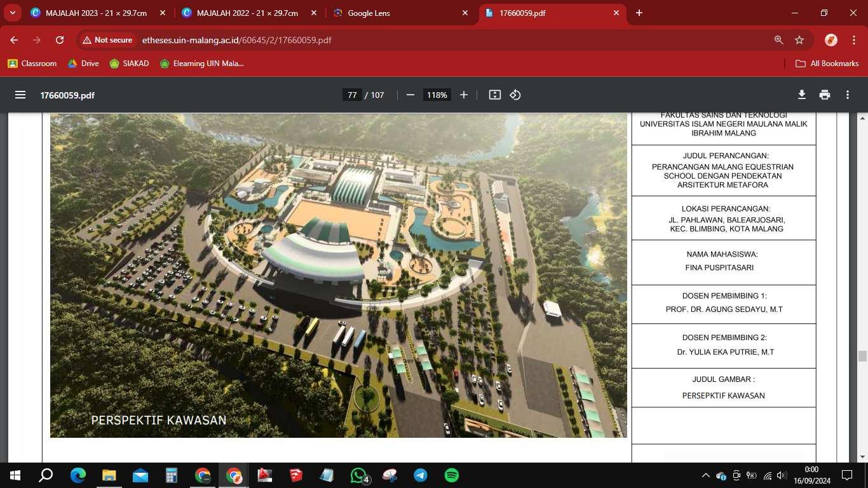View the Not secure site information
Viewport: 868px width, 488px height.
pyautogui.click(x=108, y=40)
